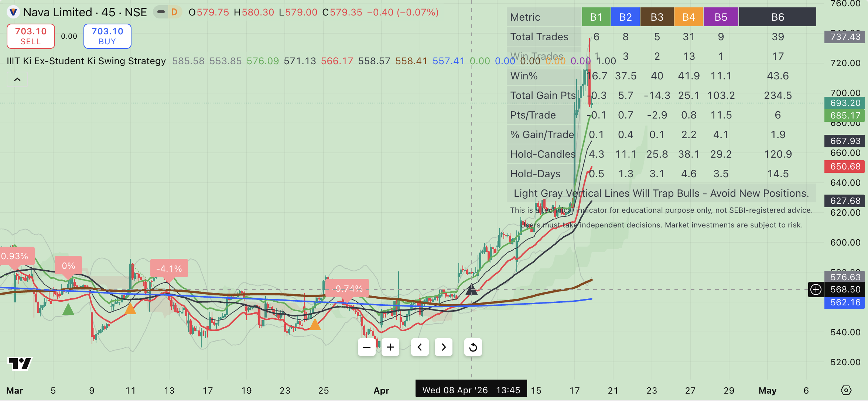Click the Light Gray Vertical Lines warning text
Screen dimensions: 868x401
(661, 193)
